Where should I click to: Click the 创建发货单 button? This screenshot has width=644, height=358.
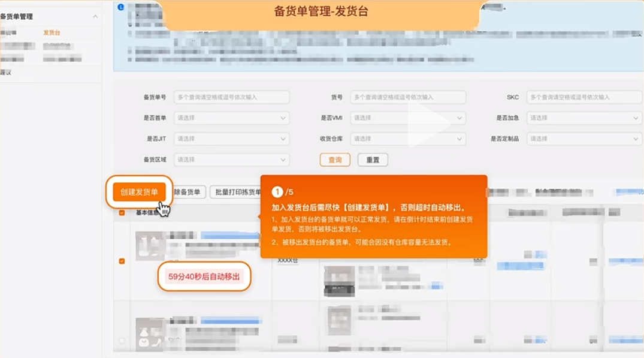[139, 192]
